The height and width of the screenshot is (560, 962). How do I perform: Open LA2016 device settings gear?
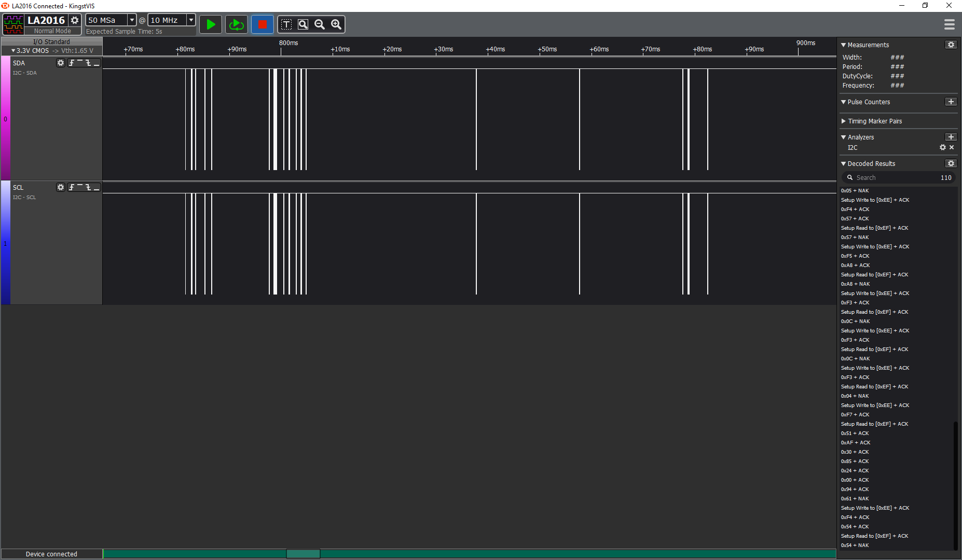pyautogui.click(x=75, y=20)
